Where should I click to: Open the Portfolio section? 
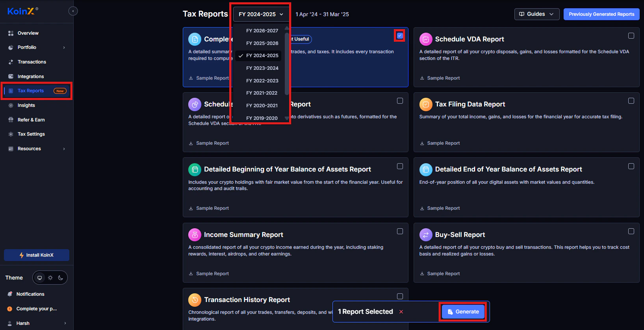pos(27,47)
